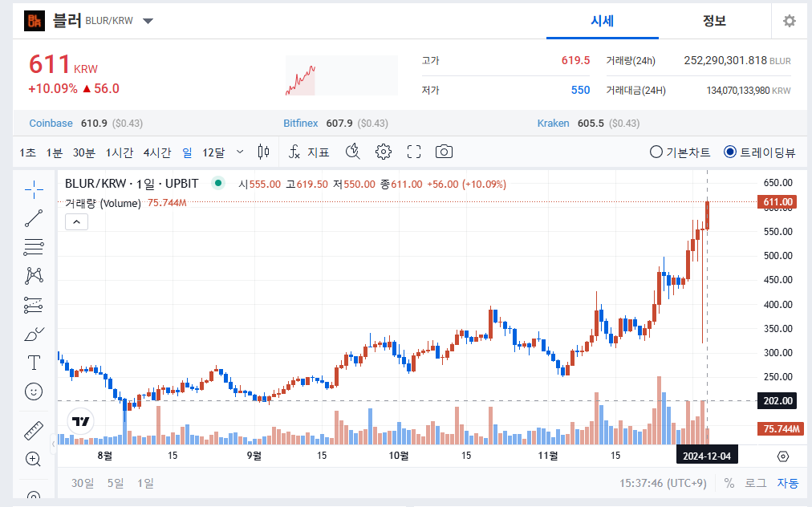The image size is (812, 507).
Task: Select the ruler measure tool
Action: coord(34,431)
